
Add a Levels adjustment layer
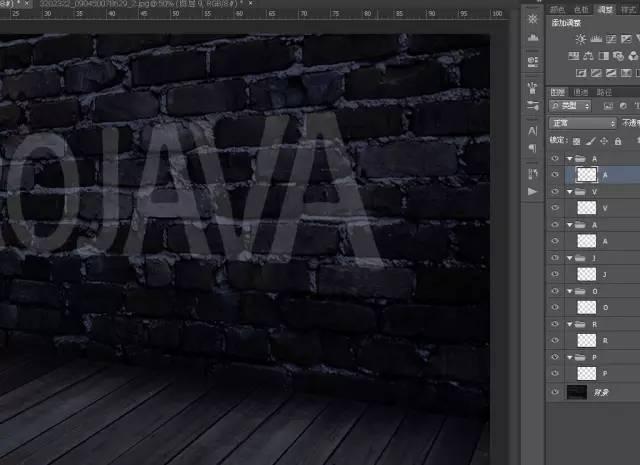596,39
